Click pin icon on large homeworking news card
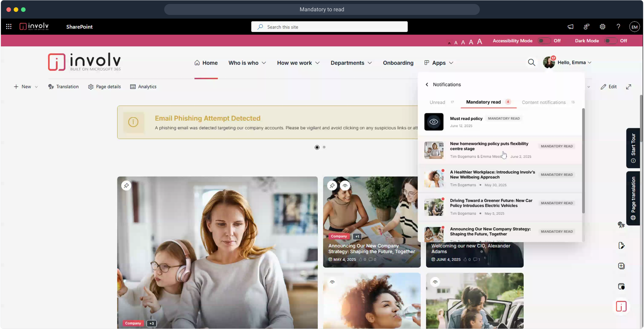The image size is (644, 329). pos(126,185)
